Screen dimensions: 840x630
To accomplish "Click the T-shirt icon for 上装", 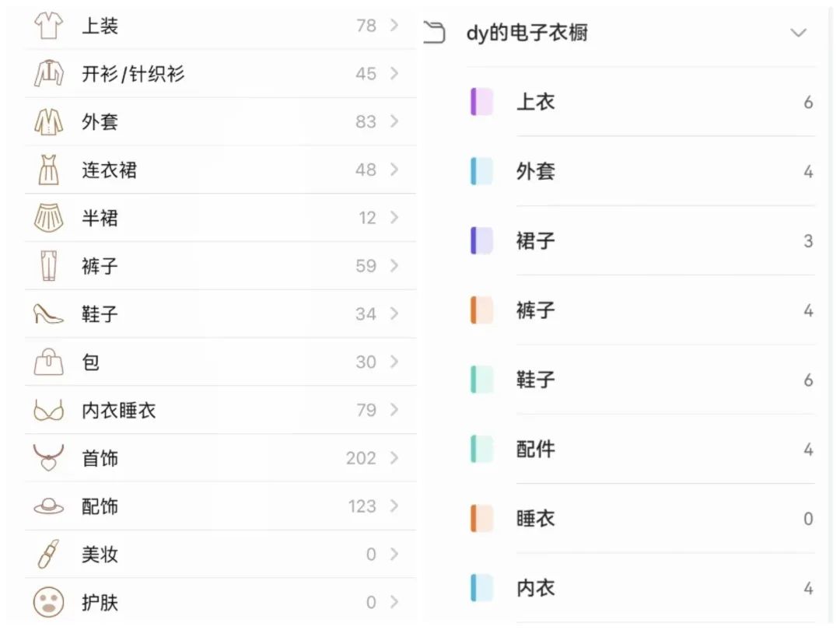I will tap(49, 25).
